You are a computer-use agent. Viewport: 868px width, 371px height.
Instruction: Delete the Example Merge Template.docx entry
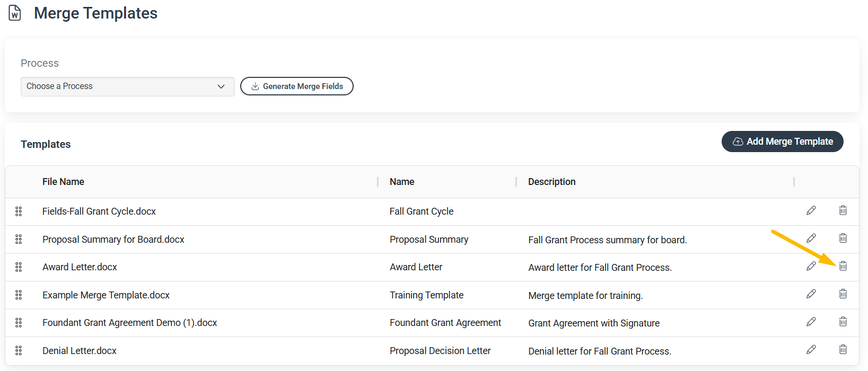click(x=843, y=294)
